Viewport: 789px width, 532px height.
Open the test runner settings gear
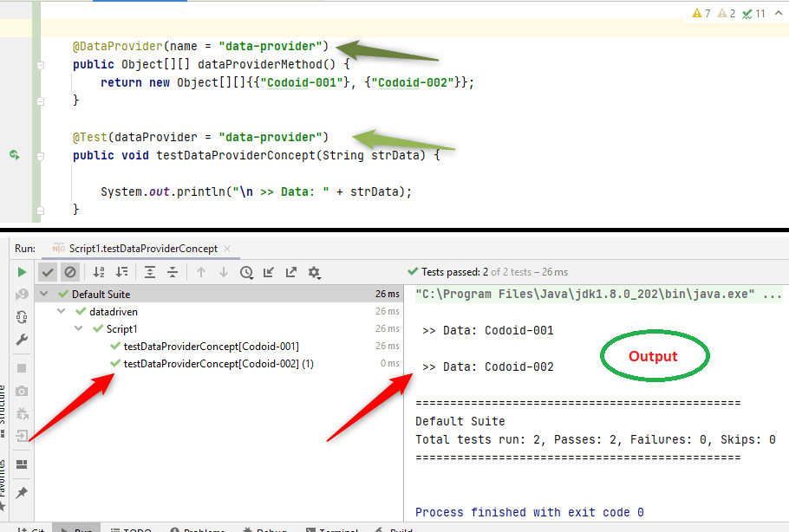pos(314,271)
